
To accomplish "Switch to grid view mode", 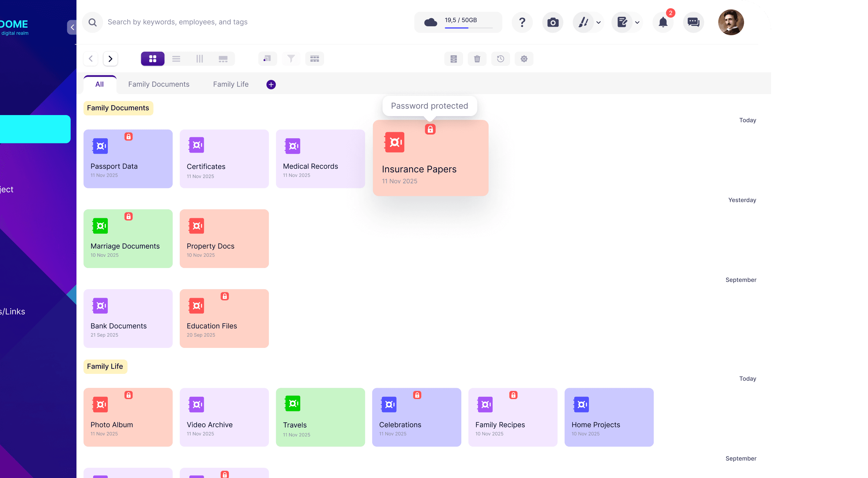I will point(153,59).
